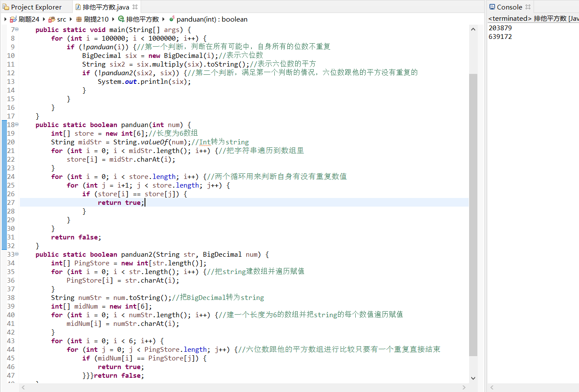This screenshot has height=392, width=579.
Task: Click the comment '//长度为6数组' on line 19
Action: pos(173,133)
